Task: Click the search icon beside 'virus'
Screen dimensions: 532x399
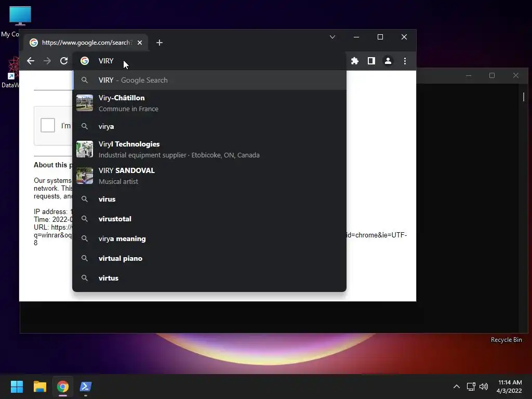Action: (85, 199)
